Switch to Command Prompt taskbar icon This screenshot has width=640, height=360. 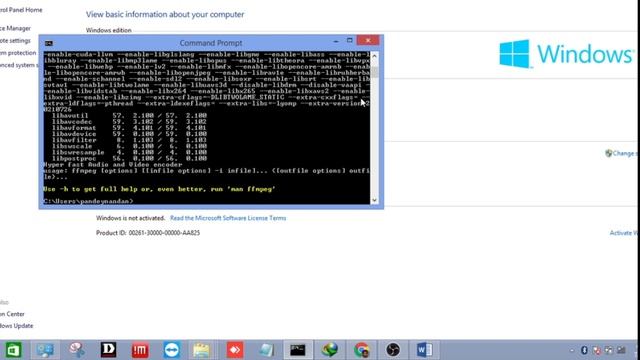[x=298, y=350]
